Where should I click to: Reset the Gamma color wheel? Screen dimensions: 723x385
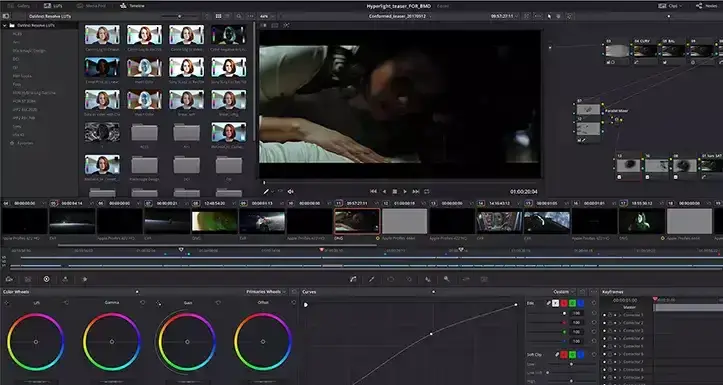[x=142, y=302]
